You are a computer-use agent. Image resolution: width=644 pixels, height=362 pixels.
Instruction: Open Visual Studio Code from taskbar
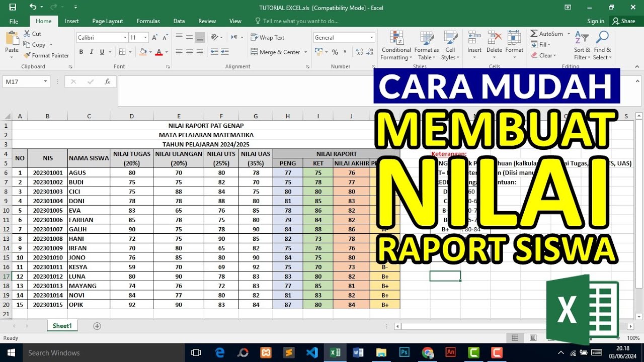[312, 352]
